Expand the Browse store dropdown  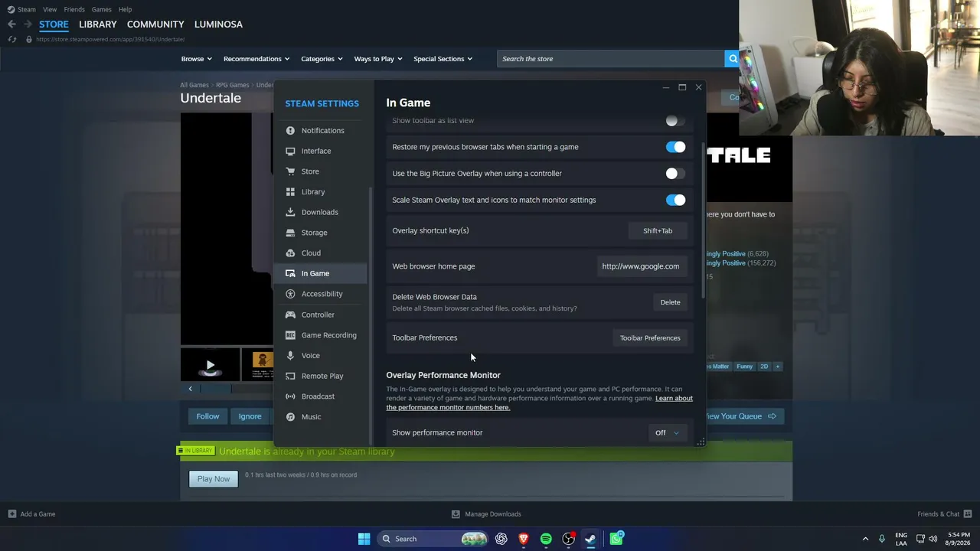[x=197, y=59]
